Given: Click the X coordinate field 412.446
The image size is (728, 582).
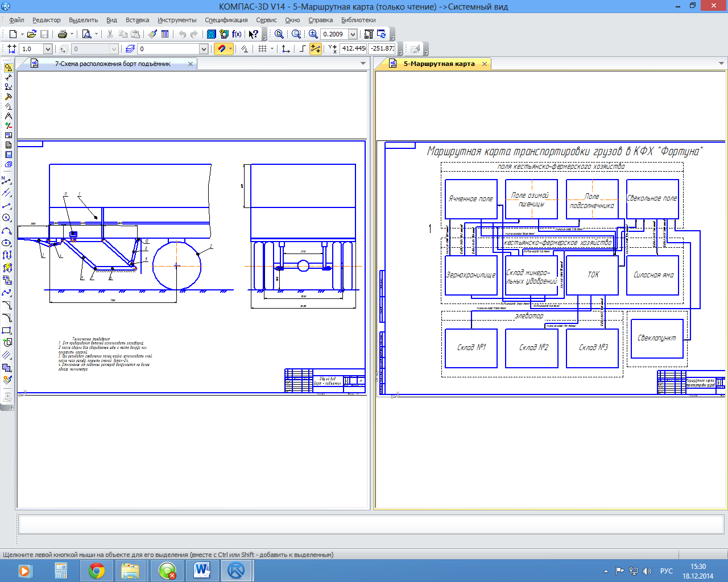Looking at the screenshot, I should point(353,49).
